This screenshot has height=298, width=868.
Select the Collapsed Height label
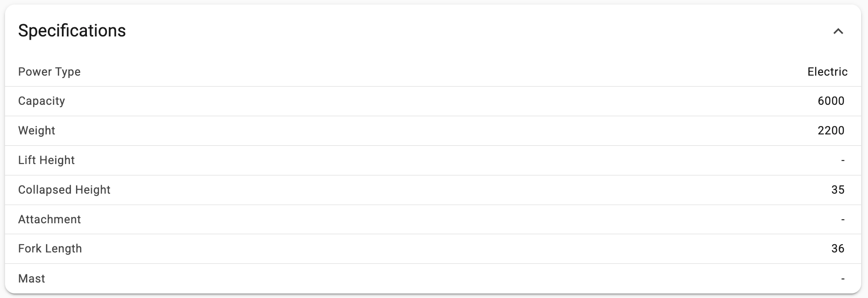pos(64,190)
